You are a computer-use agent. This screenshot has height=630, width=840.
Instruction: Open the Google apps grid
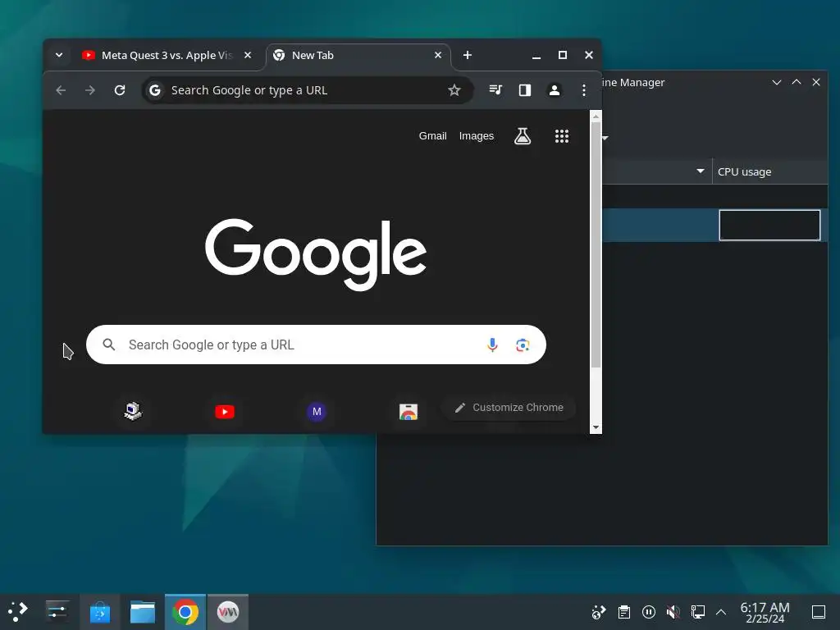pos(561,136)
